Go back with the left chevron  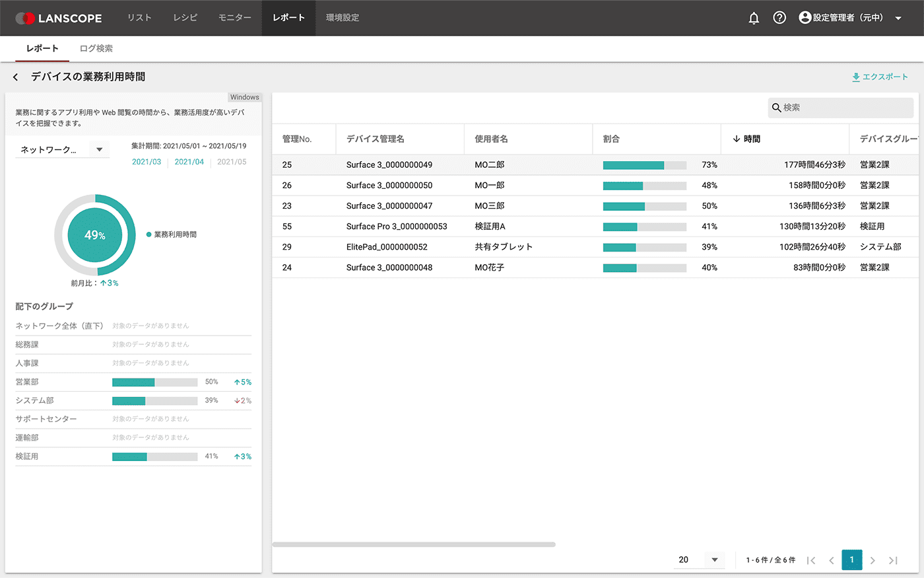coord(16,77)
